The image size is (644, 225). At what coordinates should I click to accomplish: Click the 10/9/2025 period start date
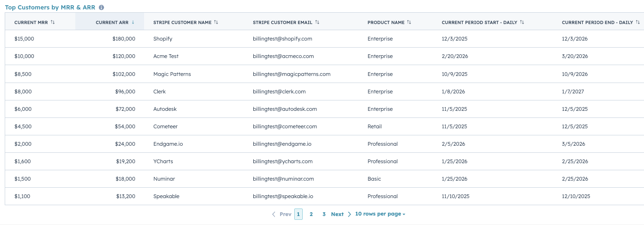(454, 74)
